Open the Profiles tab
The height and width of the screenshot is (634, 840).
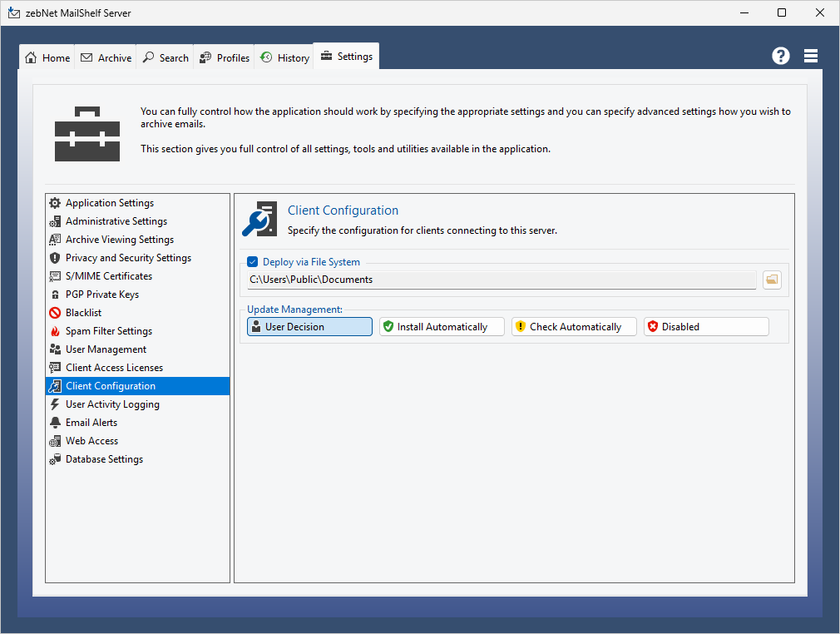(225, 57)
